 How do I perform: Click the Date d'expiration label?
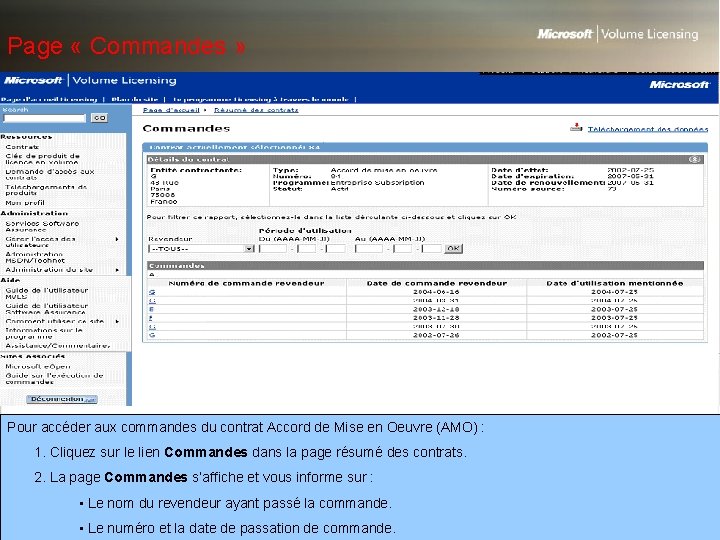point(532,176)
